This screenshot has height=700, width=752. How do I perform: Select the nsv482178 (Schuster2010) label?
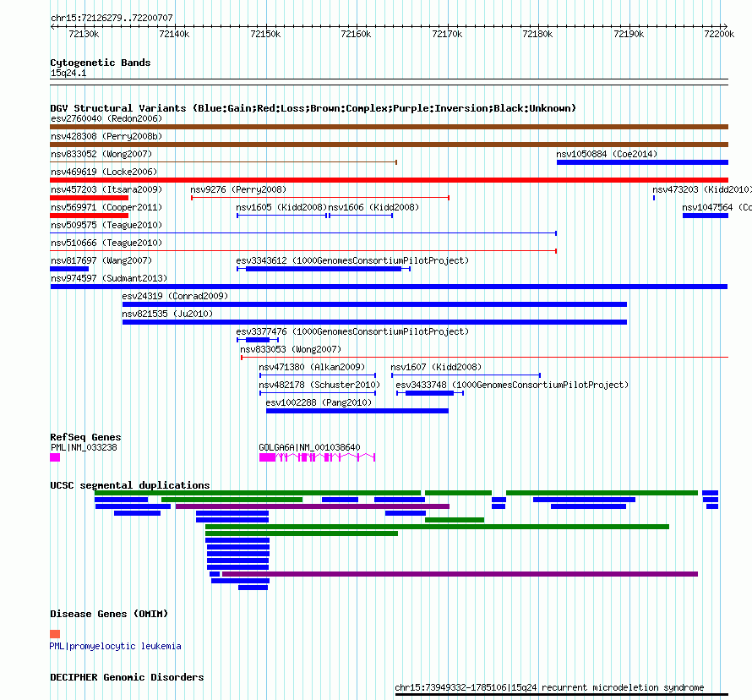tap(319, 385)
